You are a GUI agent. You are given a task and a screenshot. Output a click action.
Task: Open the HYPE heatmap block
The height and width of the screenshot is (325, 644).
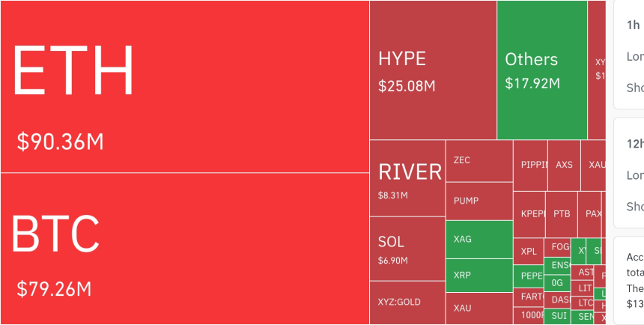coord(433,70)
